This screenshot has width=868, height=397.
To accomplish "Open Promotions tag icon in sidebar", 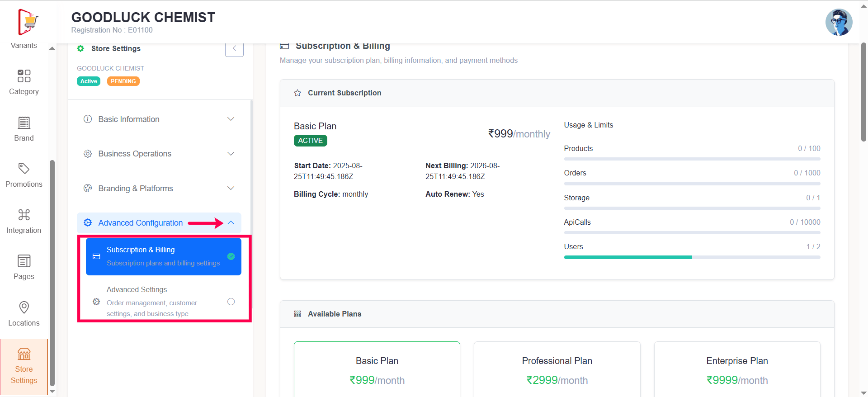I will tap(24, 169).
